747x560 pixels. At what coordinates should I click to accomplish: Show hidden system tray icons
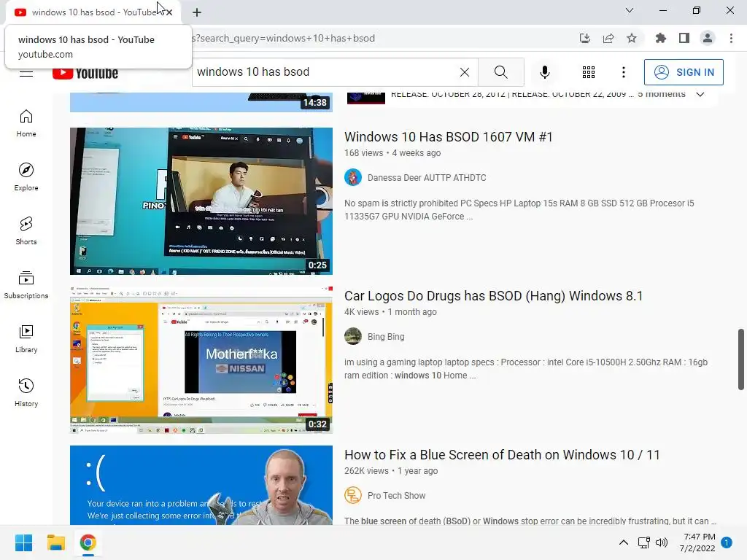click(623, 542)
